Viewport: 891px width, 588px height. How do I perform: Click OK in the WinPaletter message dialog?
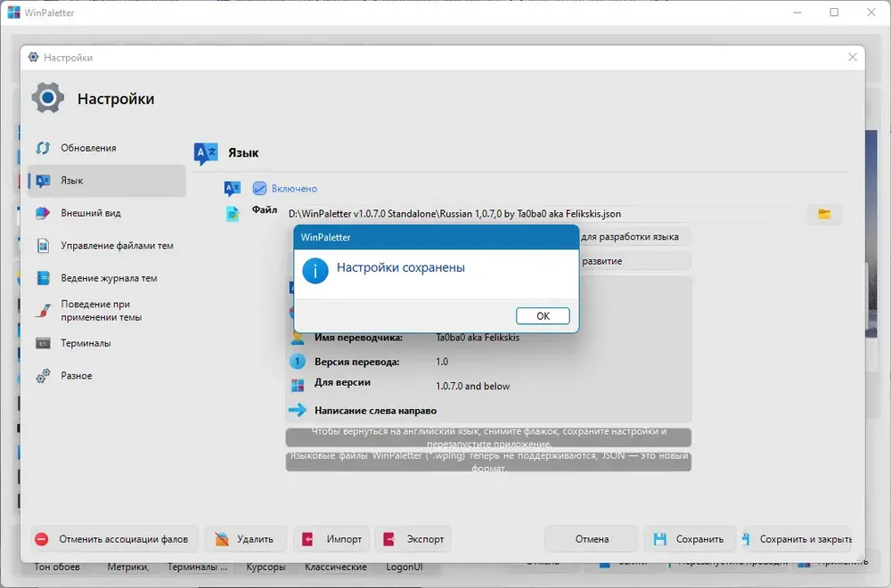click(x=543, y=316)
